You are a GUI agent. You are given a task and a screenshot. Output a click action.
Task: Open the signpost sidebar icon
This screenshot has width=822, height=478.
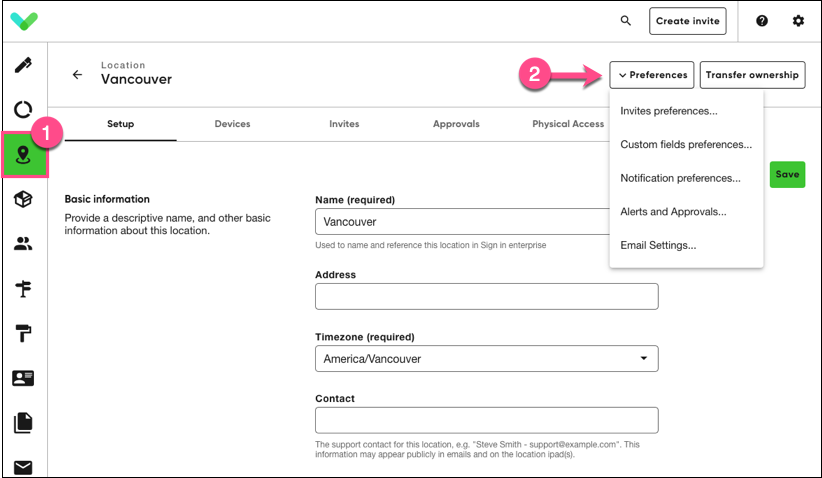(x=23, y=288)
